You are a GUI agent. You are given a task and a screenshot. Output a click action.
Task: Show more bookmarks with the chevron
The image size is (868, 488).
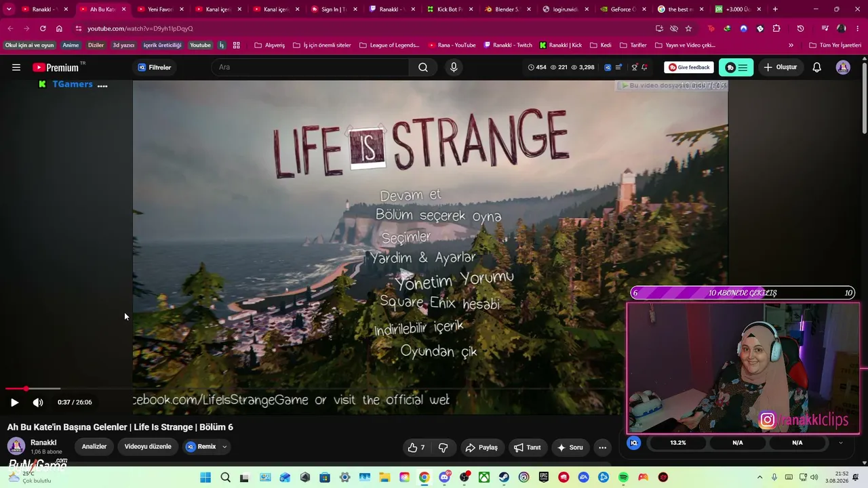(x=791, y=45)
